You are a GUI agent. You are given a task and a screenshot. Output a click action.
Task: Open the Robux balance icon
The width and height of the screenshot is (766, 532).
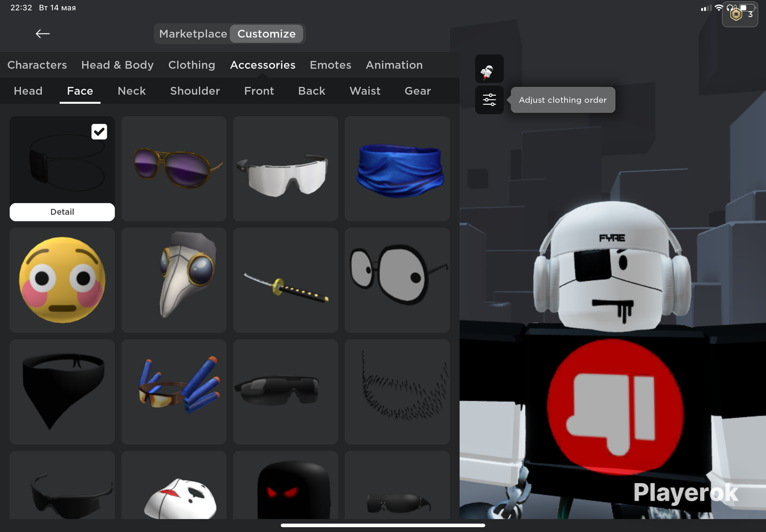click(739, 14)
